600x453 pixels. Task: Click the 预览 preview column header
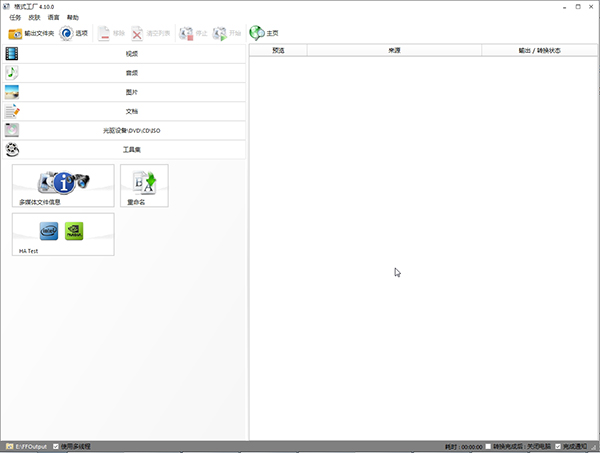(x=278, y=50)
